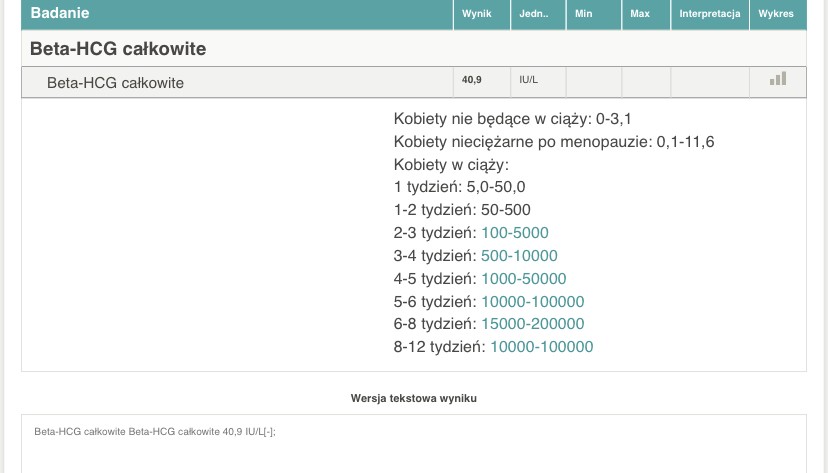Select the Interpretacja column header
Screen dimensions: 828x473
[709, 14]
